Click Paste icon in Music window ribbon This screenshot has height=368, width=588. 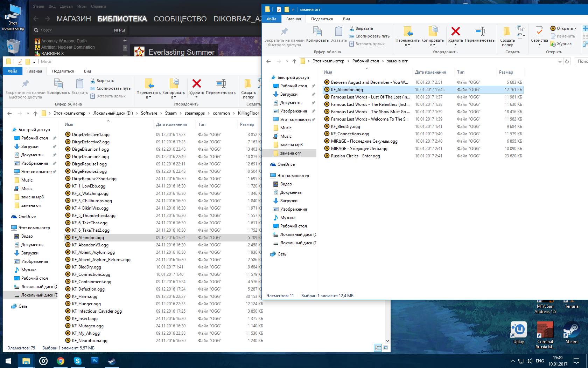click(80, 84)
